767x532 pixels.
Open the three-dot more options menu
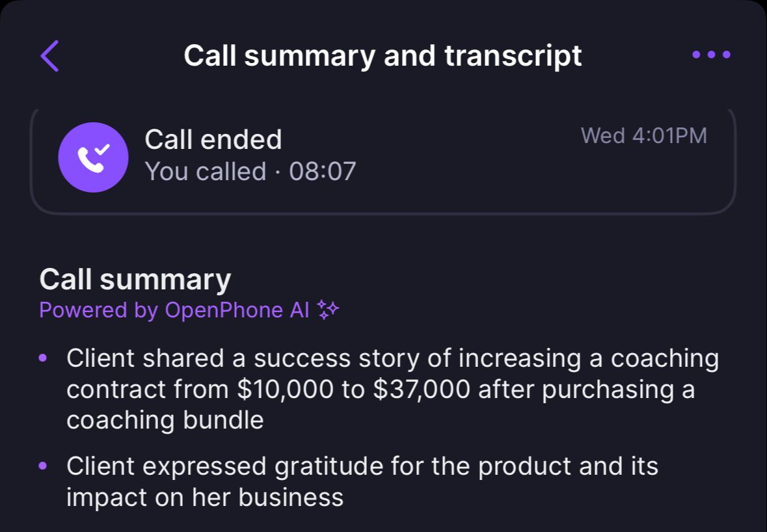[711, 55]
